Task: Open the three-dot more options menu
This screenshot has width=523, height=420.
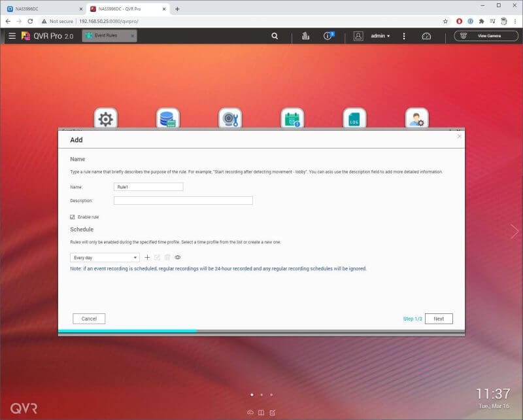Action: [404, 36]
